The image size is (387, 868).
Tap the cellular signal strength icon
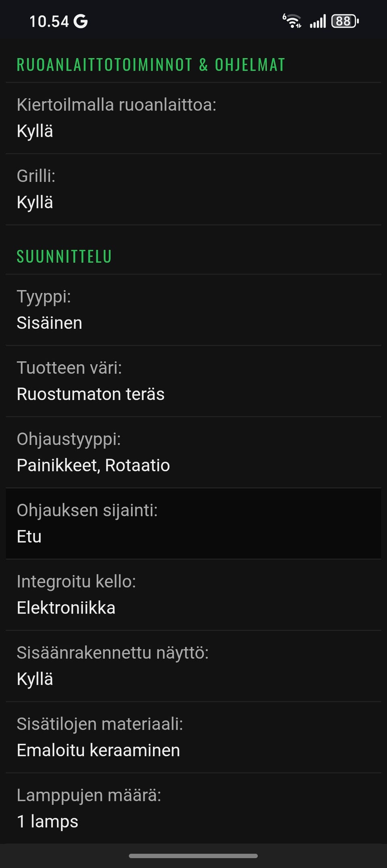(x=318, y=21)
